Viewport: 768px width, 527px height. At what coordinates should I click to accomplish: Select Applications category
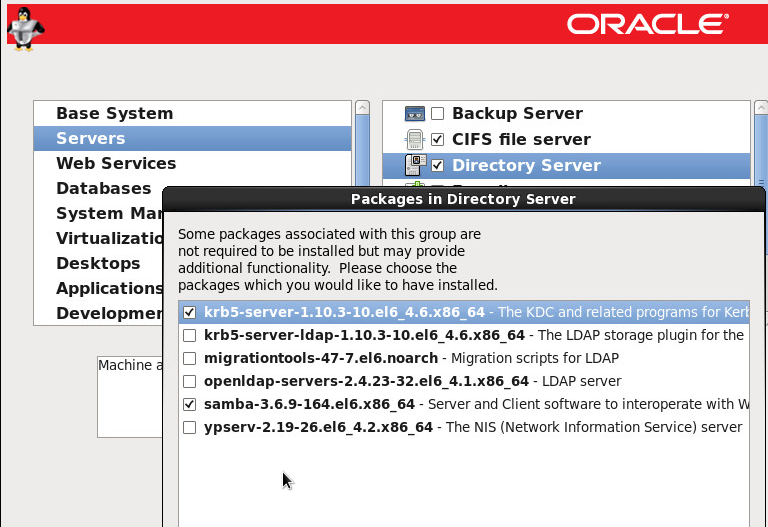(98, 288)
